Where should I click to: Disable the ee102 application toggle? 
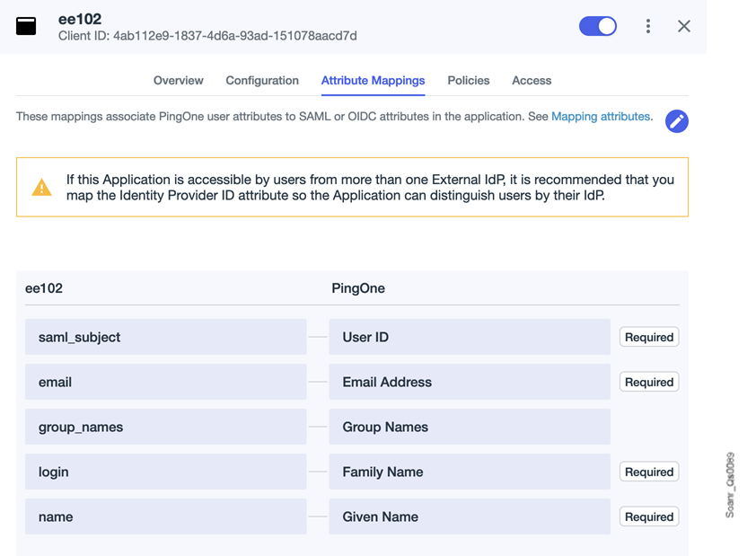coord(598,26)
